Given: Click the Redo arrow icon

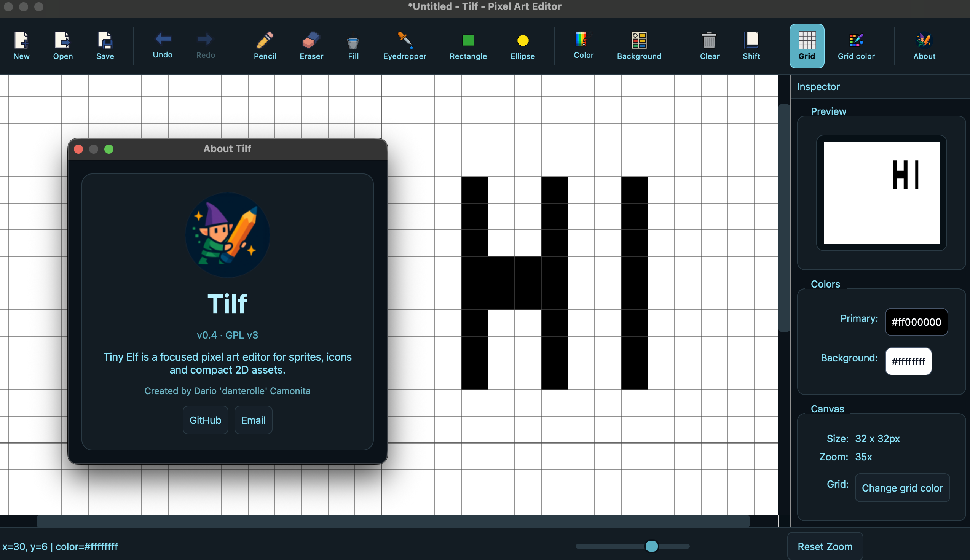Looking at the screenshot, I should pyautogui.click(x=205, y=39).
